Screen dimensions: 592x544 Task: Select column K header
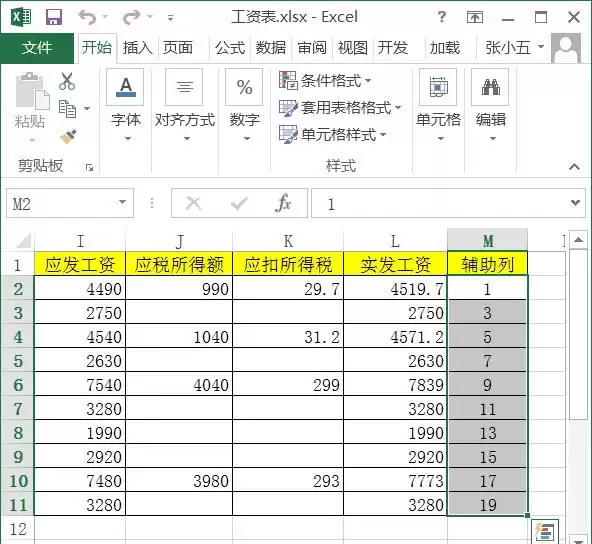pyautogui.click(x=288, y=241)
